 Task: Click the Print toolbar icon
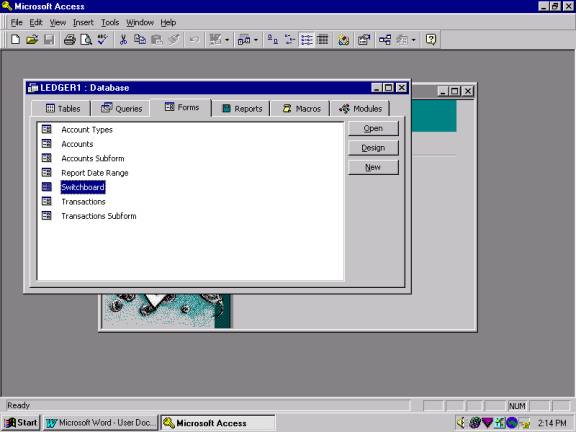pyautogui.click(x=69, y=39)
